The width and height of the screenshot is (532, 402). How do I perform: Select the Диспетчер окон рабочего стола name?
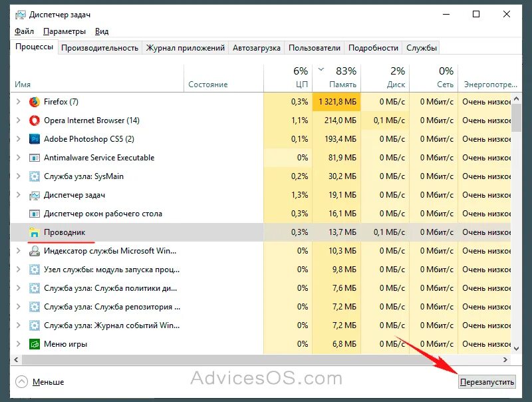pyautogui.click(x=103, y=214)
